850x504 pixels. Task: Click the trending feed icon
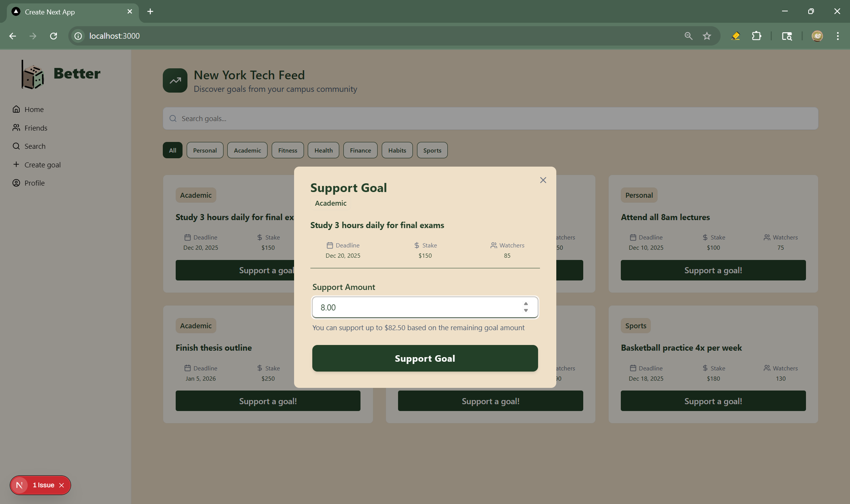pos(175,80)
